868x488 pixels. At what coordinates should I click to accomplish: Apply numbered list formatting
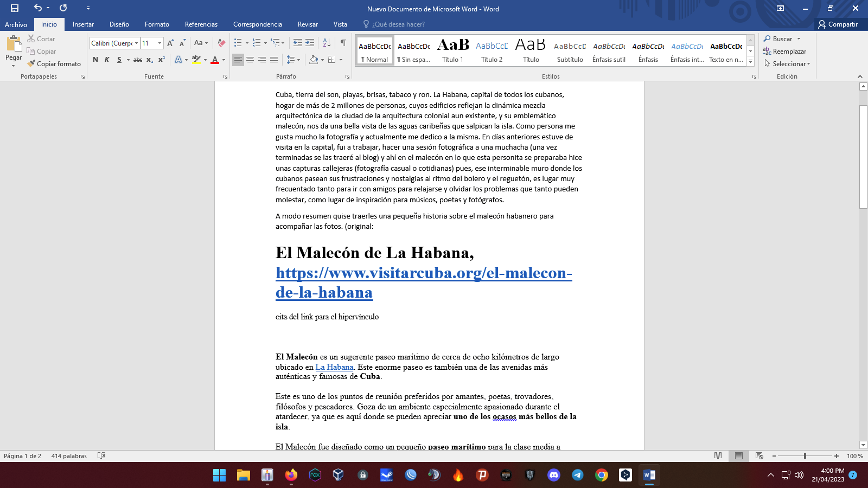tap(257, 43)
